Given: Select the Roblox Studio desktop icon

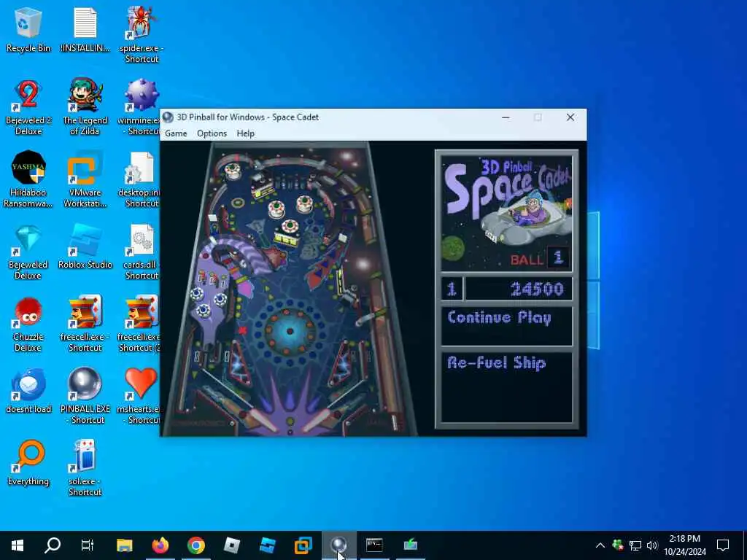Looking at the screenshot, I should click(x=85, y=248).
